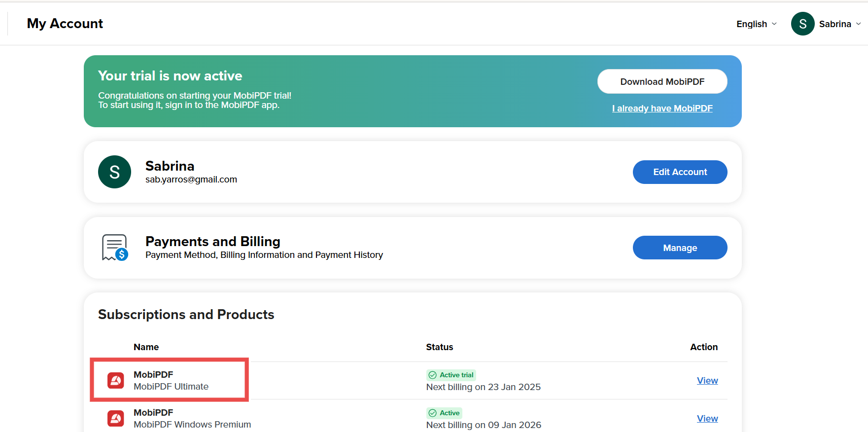Image resolution: width=868 pixels, height=432 pixels.
Task: Click 'Next billing on 09 Jan 2026' text
Action: click(x=484, y=425)
